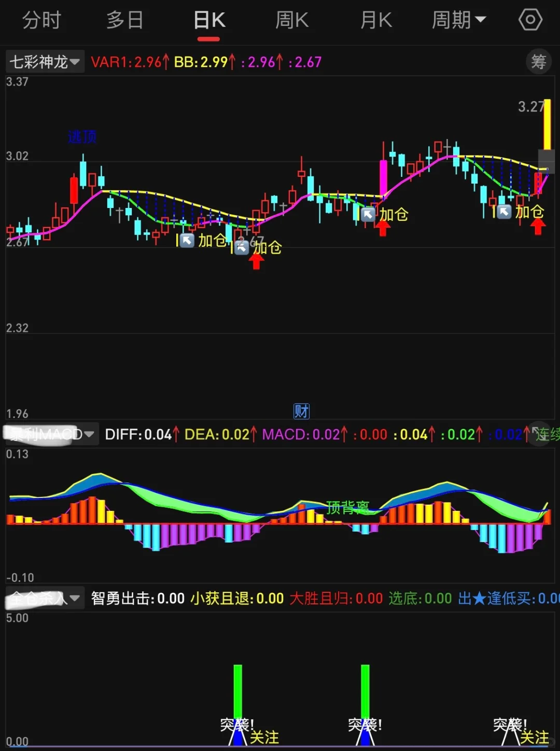Select the 日K tab
The height and width of the screenshot is (751, 560).
tap(209, 21)
